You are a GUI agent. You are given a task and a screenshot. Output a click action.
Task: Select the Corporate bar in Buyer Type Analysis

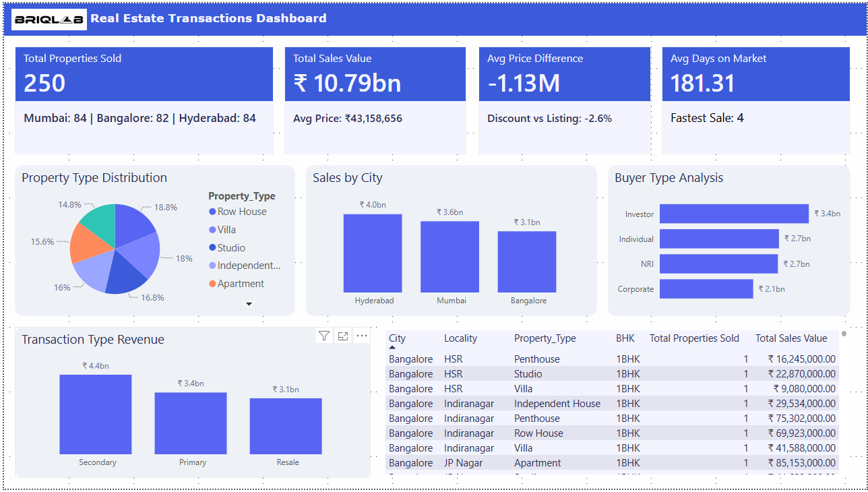(x=706, y=289)
